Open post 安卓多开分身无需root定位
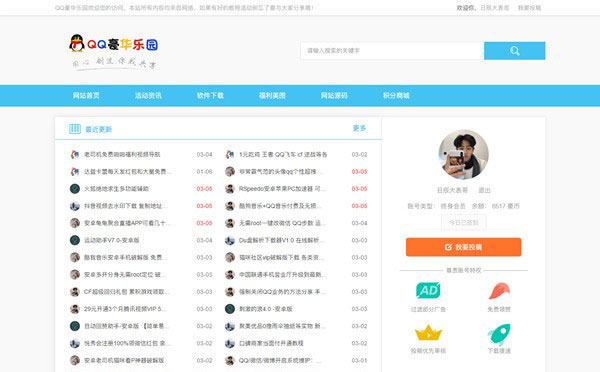The width and height of the screenshot is (600, 372). tap(126, 274)
